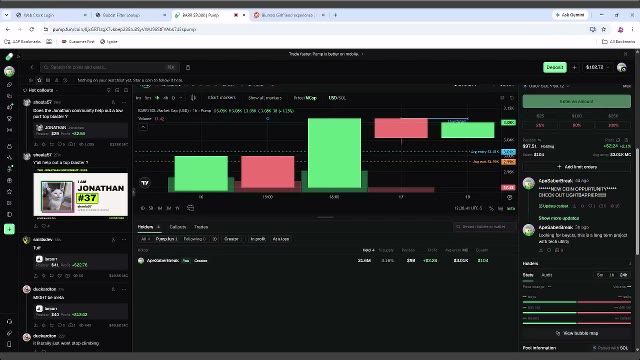Open the wallet balance dropdown
Screen dimensions: 640x360
coord(598,67)
